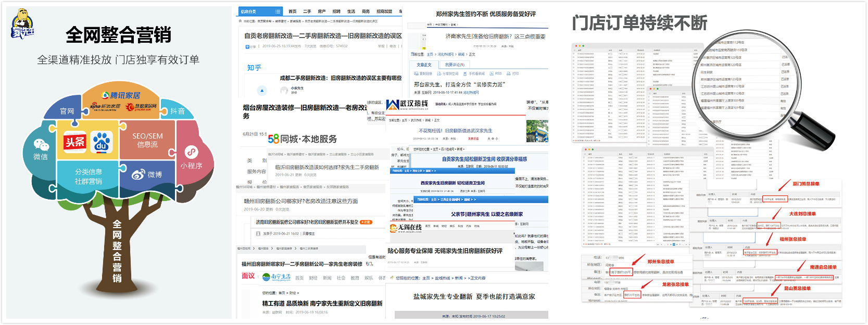Open the 信息分类 category menu
The height and width of the screenshot is (325, 868).
(260, 11)
